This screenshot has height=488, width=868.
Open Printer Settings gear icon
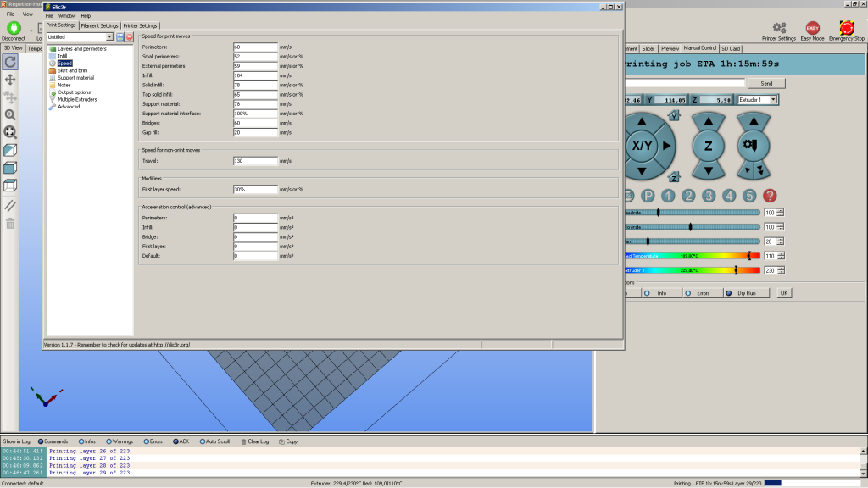click(x=779, y=28)
